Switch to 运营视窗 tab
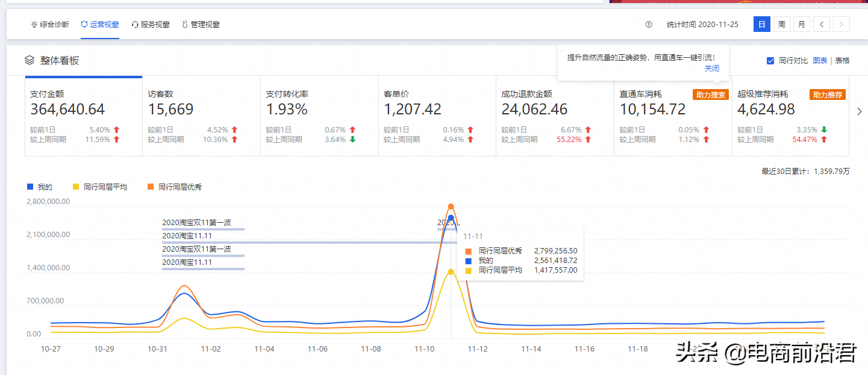Image resolution: width=868 pixels, height=375 pixels. pos(100,25)
